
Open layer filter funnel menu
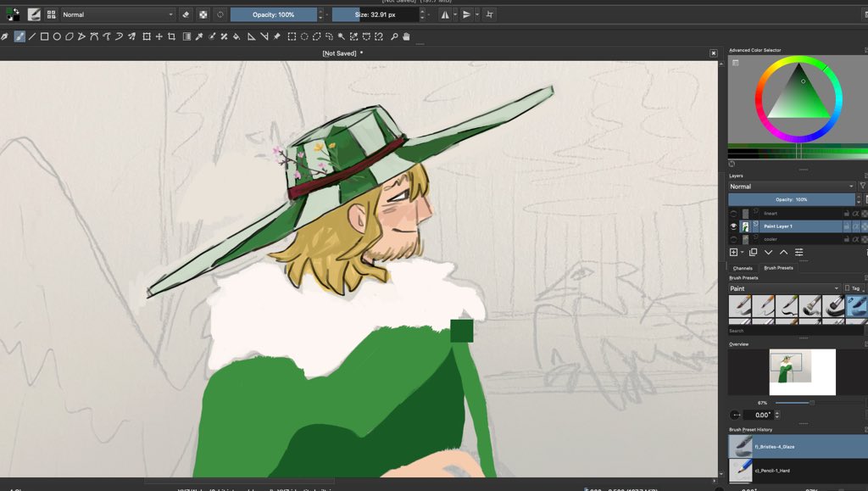[x=862, y=186]
